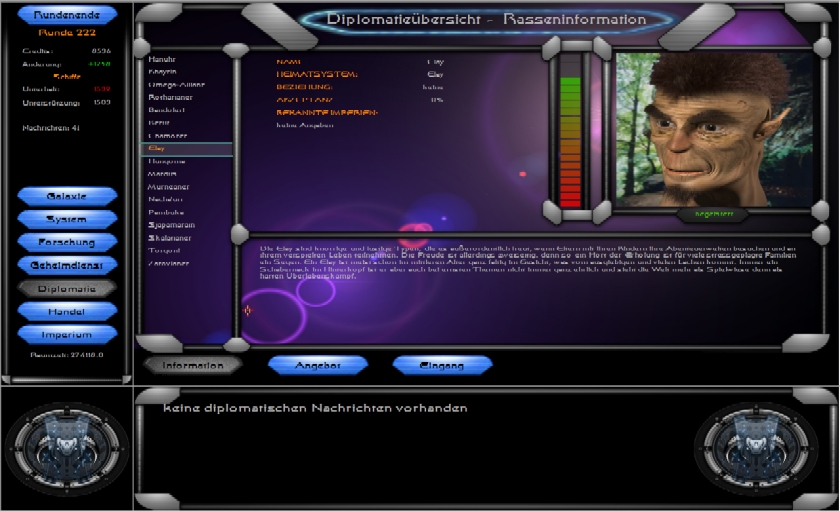Switch to the System screen
Screen dimensions: 840x511
(67, 219)
